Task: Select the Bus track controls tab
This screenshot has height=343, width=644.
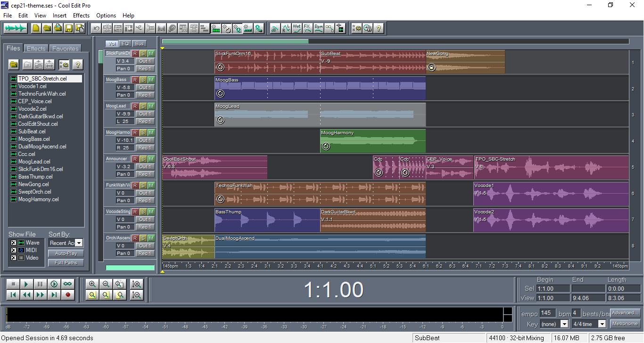Action: click(140, 44)
